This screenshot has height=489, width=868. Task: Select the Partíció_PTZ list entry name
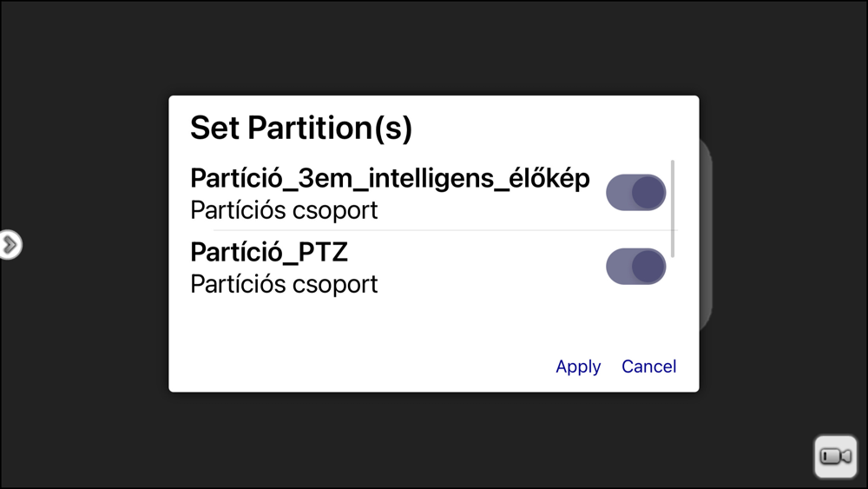coord(269,252)
